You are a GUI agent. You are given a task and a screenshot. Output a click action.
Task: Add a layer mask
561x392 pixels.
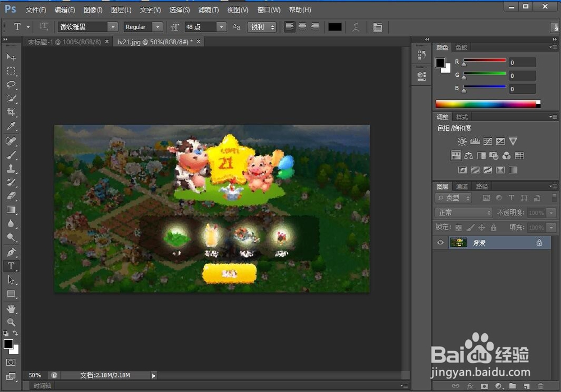tap(484, 386)
